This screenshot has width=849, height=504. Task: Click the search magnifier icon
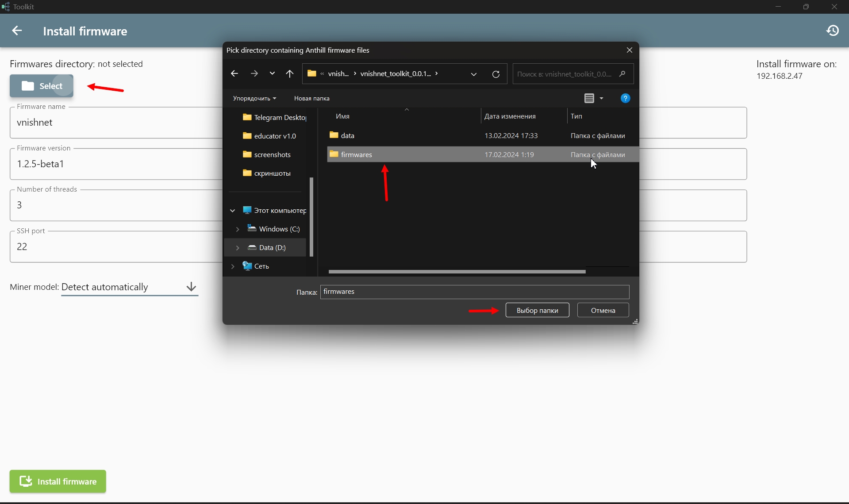[622, 74]
